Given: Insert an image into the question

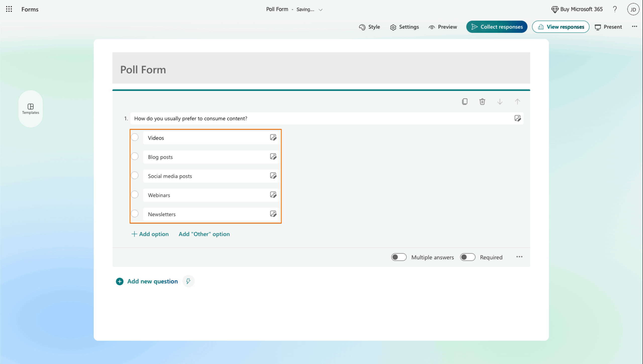Looking at the screenshot, I should coord(517,118).
